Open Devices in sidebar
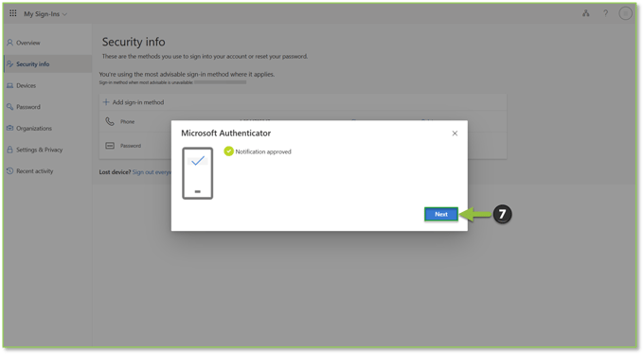 [26, 85]
